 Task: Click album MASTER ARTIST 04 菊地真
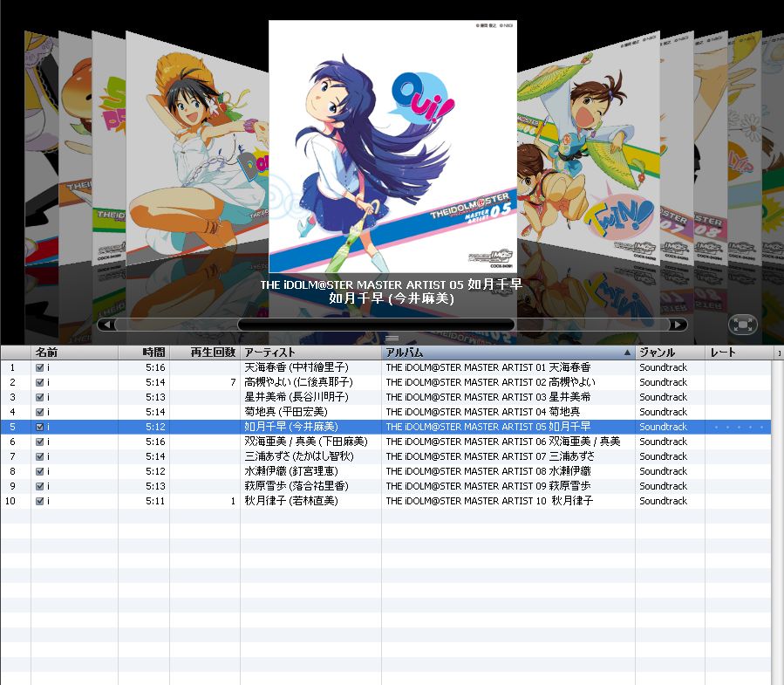click(483, 412)
